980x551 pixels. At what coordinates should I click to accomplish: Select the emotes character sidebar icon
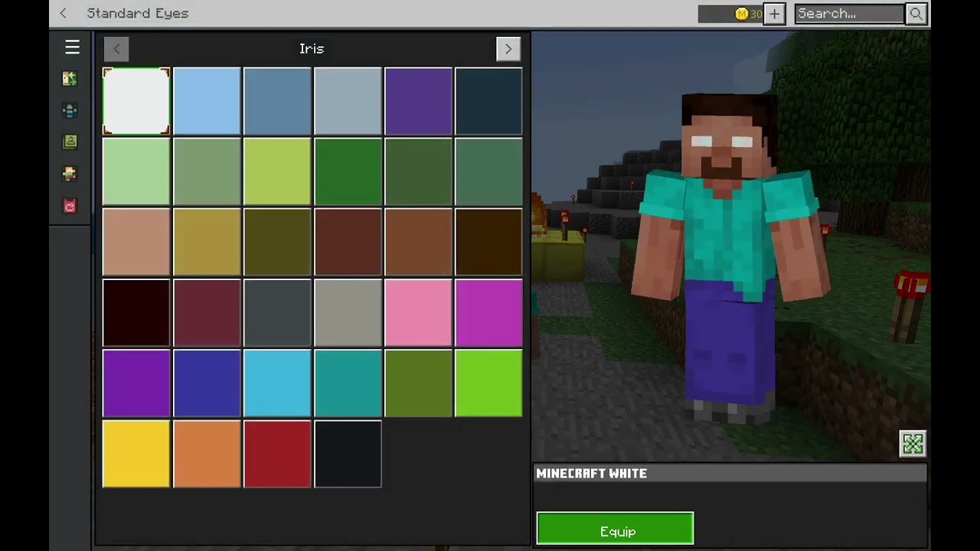tap(70, 174)
